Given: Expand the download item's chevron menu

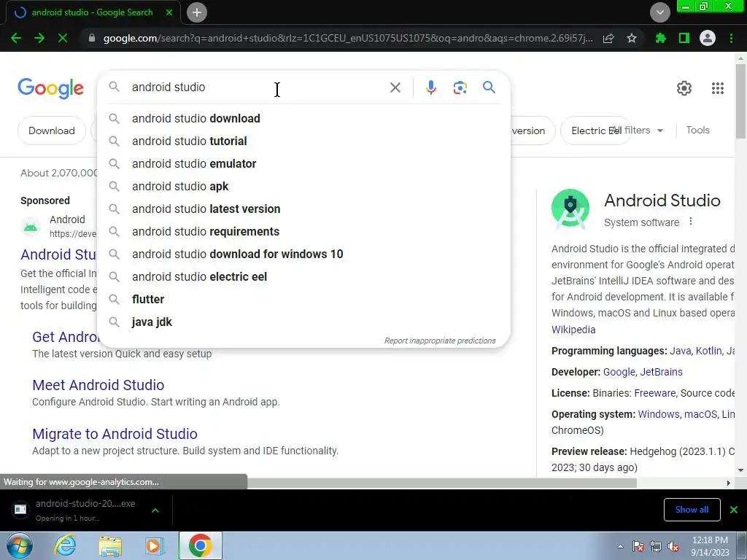Looking at the screenshot, I should 155,510.
